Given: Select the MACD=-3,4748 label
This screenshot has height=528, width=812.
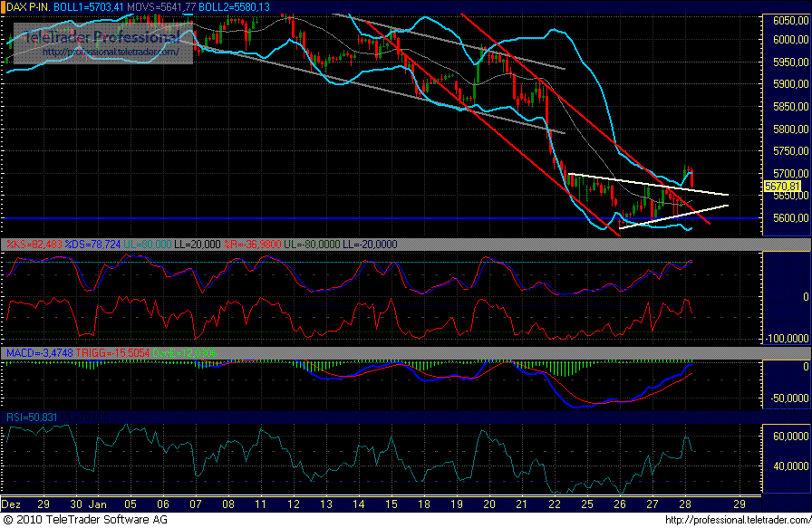Looking at the screenshot, I should point(40,353).
